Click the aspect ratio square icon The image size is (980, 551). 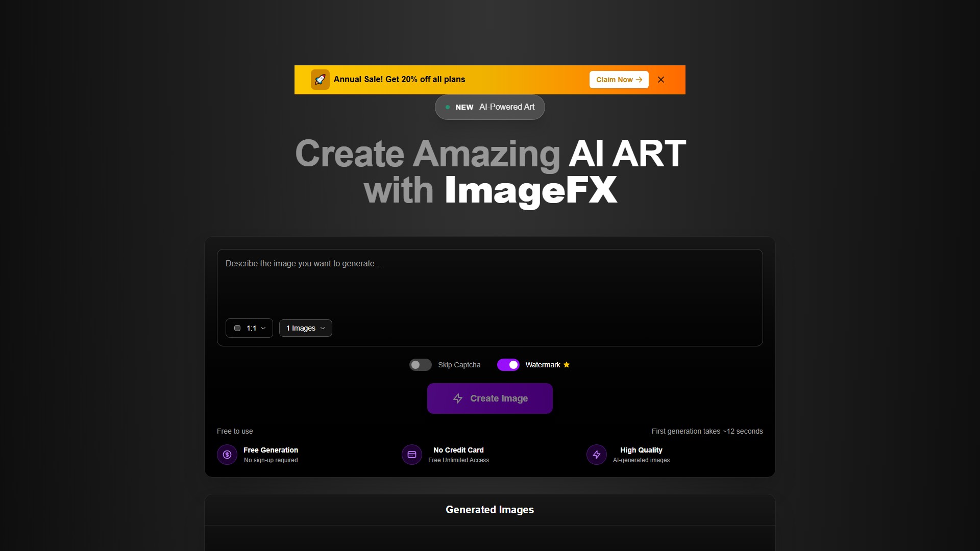pyautogui.click(x=237, y=328)
